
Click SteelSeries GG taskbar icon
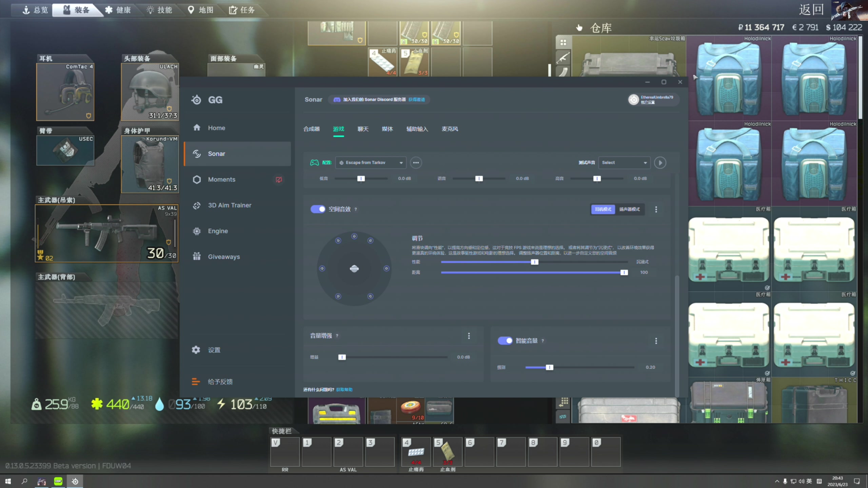coord(75,481)
